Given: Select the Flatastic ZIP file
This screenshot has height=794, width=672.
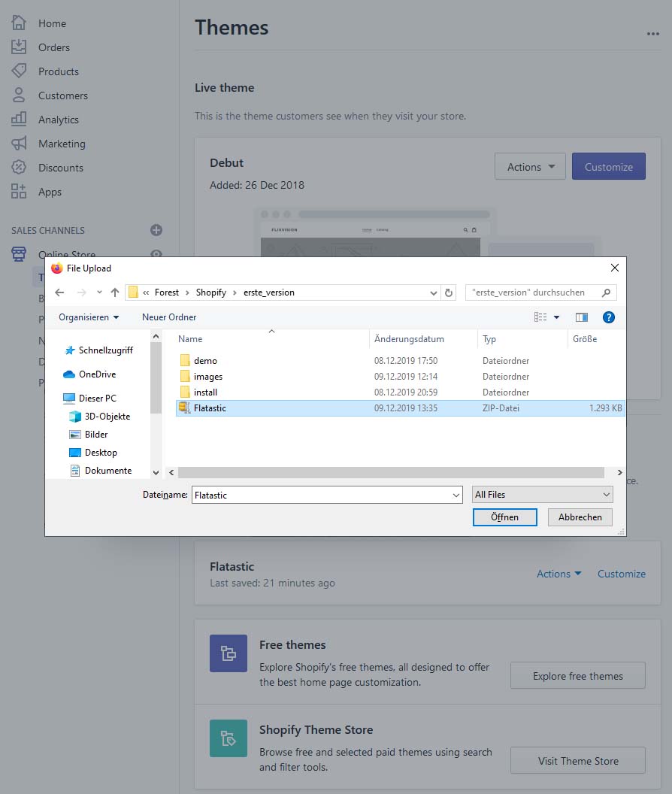Looking at the screenshot, I should 210,408.
